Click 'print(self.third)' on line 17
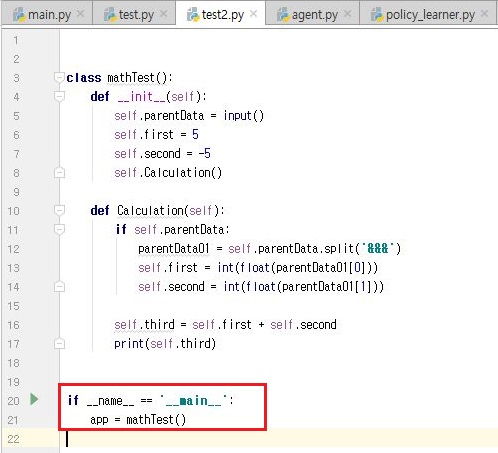 tap(165, 344)
